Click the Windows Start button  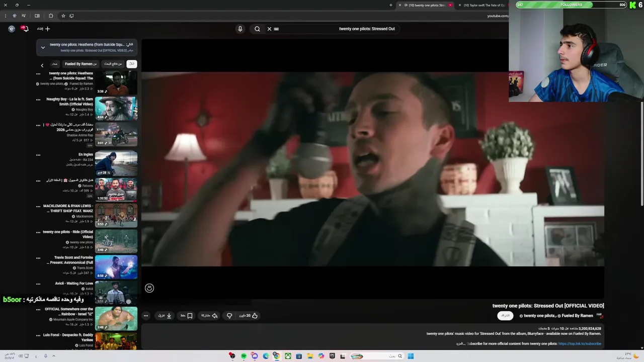tap(411, 356)
